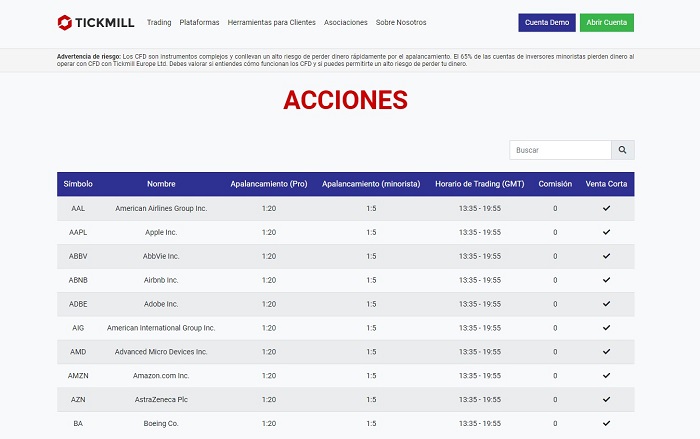The height and width of the screenshot is (439, 700).
Task: Click the Apple Inc. name
Action: coord(161,232)
